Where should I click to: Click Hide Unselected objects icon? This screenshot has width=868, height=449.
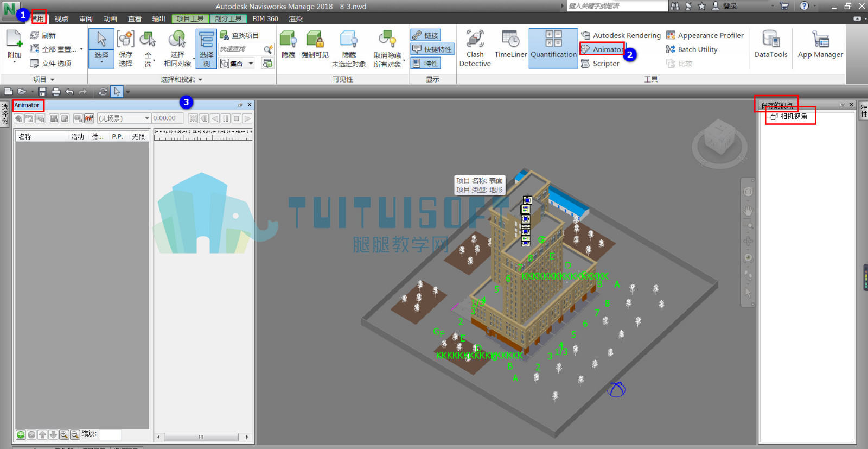tap(349, 49)
